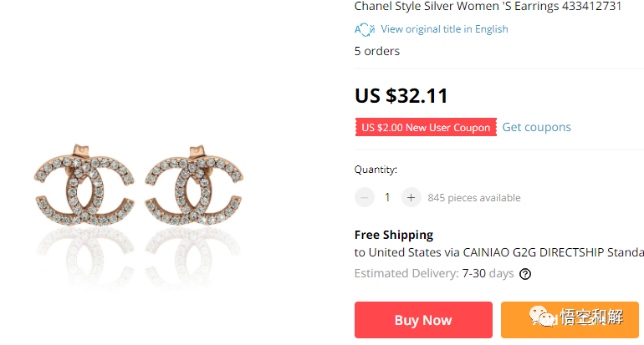Click the 845 pieces available text

pyautogui.click(x=474, y=198)
